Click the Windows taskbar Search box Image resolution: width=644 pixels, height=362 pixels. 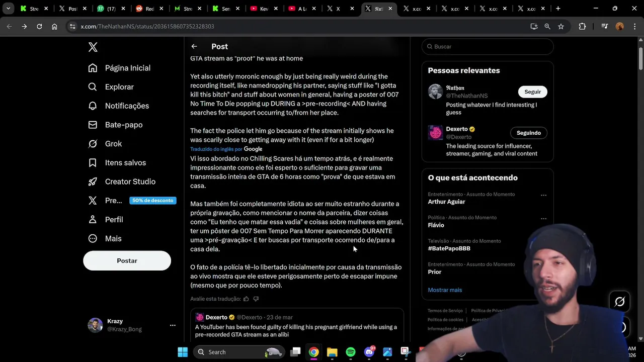(238, 352)
